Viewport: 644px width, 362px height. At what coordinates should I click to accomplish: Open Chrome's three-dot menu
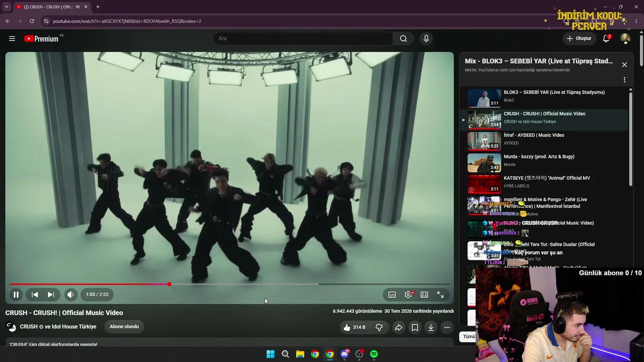pos(636,21)
